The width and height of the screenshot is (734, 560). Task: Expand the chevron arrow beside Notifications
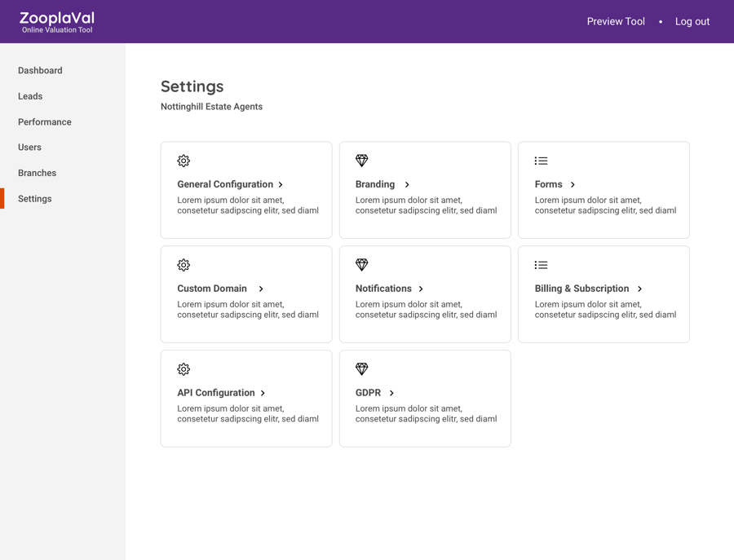pos(421,289)
